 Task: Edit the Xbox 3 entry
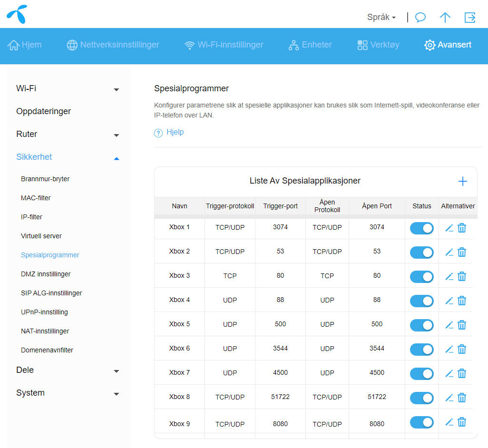(x=449, y=277)
